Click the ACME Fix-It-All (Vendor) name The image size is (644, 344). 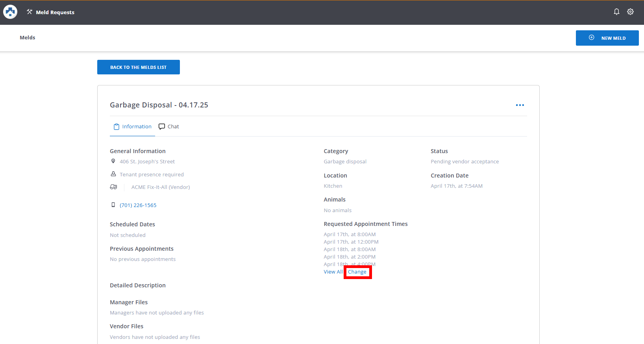pos(161,187)
